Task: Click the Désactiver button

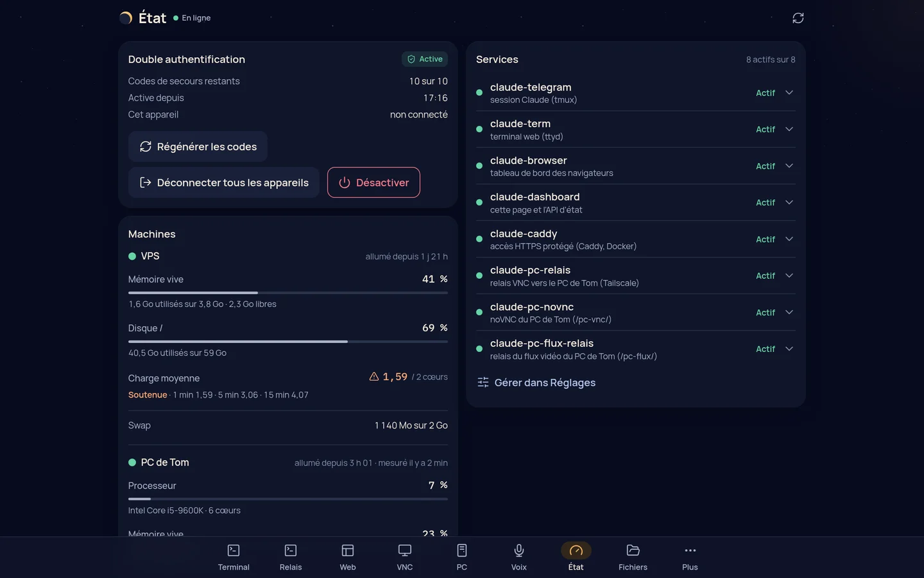Action: click(373, 182)
